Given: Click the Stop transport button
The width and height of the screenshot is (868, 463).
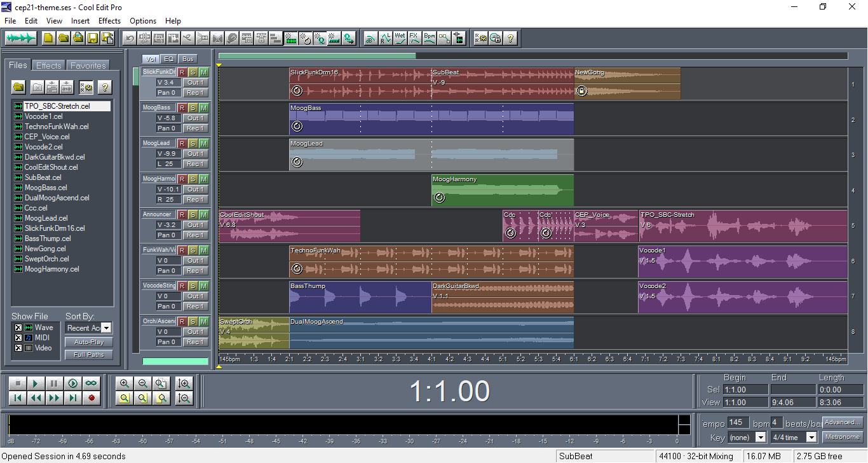Looking at the screenshot, I should [18, 384].
